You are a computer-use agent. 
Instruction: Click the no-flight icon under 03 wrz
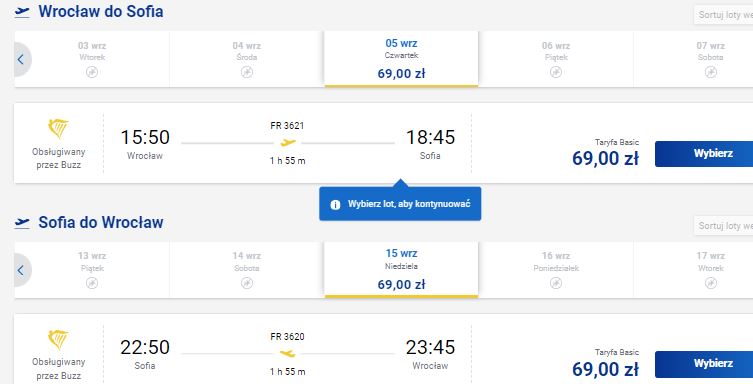click(92, 72)
